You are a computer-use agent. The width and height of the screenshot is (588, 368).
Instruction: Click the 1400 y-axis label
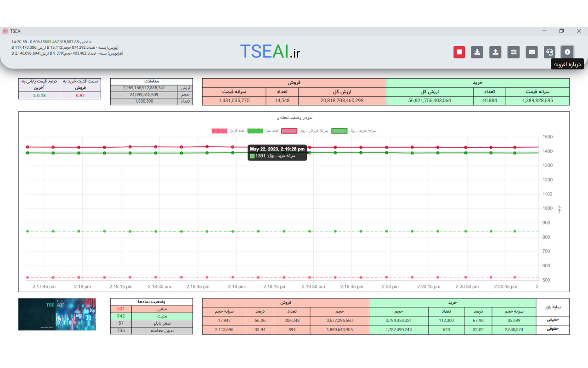pyautogui.click(x=548, y=151)
